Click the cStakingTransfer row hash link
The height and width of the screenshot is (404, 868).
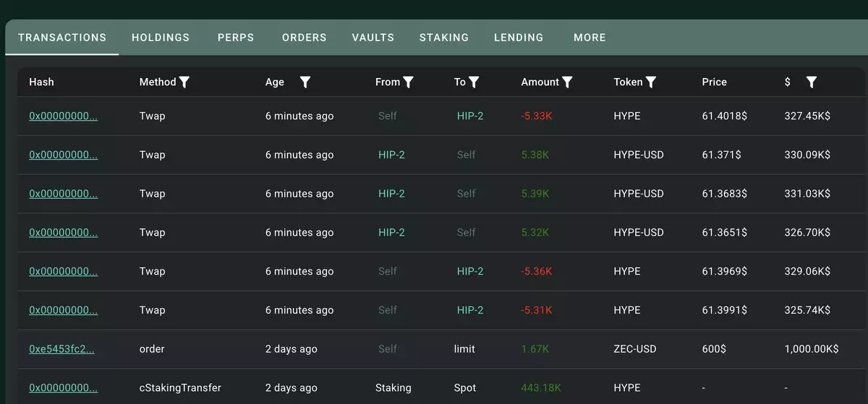64,388
